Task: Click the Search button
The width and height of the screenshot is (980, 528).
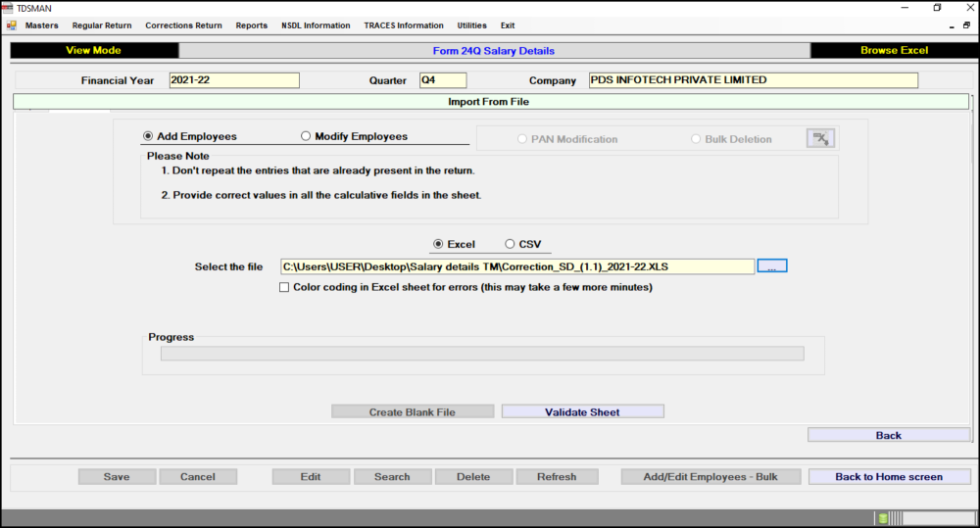Action: (393, 477)
